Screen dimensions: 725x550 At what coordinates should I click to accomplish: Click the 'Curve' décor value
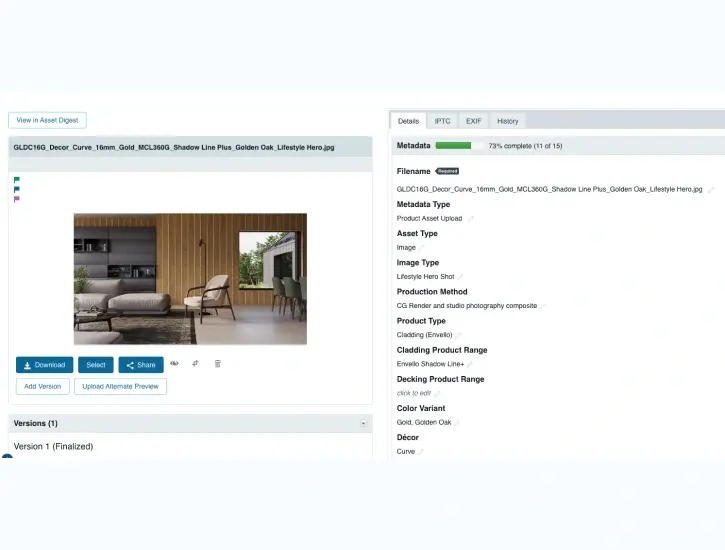(406, 452)
